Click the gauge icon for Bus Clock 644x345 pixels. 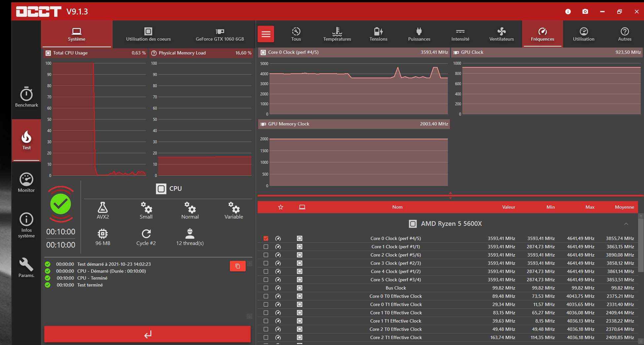(278, 288)
